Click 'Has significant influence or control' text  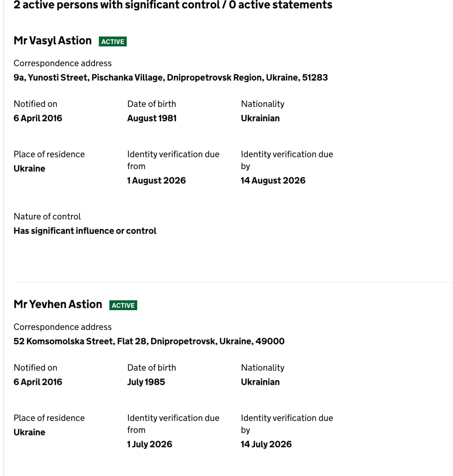[x=85, y=231]
